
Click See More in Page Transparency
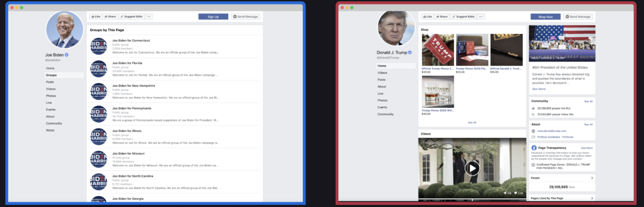(587, 148)
